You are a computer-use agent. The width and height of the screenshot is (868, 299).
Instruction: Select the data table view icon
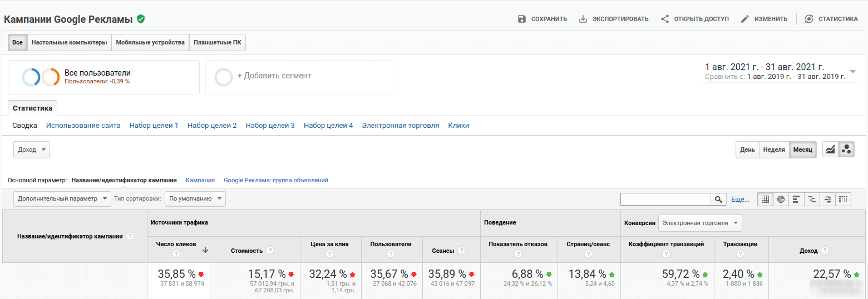(x=765, y=200)
